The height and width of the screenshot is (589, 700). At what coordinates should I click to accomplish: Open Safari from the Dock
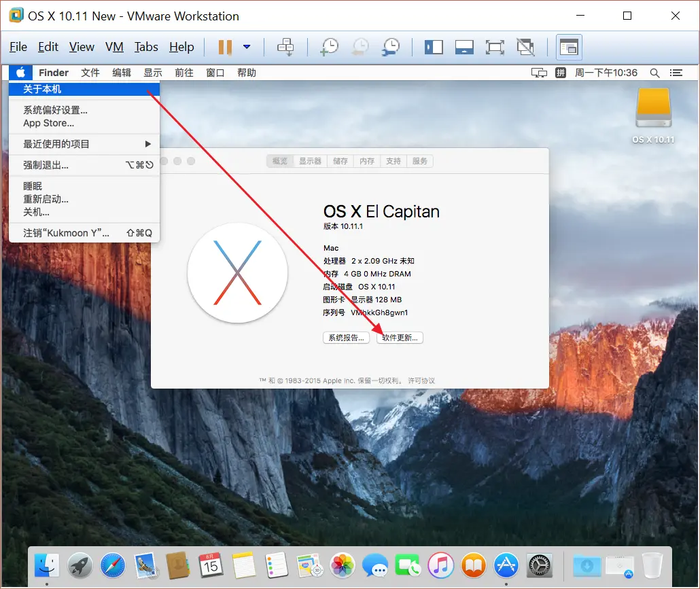point(112,565)
